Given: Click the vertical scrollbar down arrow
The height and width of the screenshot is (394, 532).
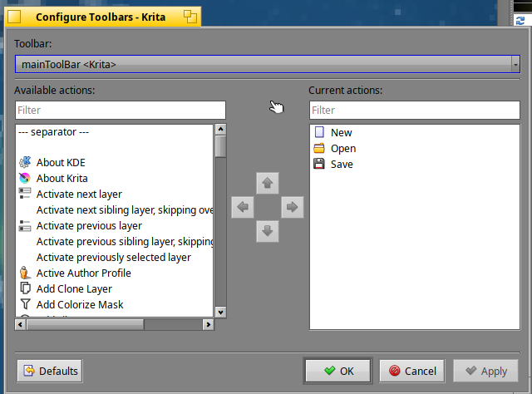Looking at the screenshot, I should point(220,313).
